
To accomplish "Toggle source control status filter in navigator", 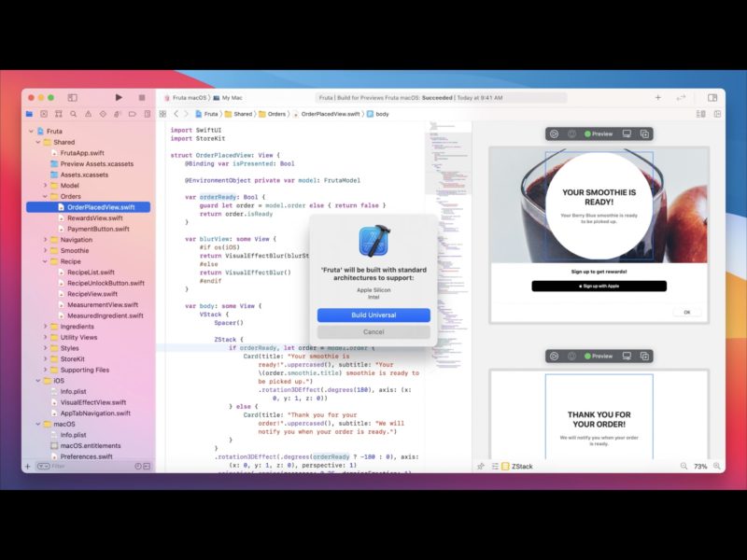I will (x=147, y=466).
